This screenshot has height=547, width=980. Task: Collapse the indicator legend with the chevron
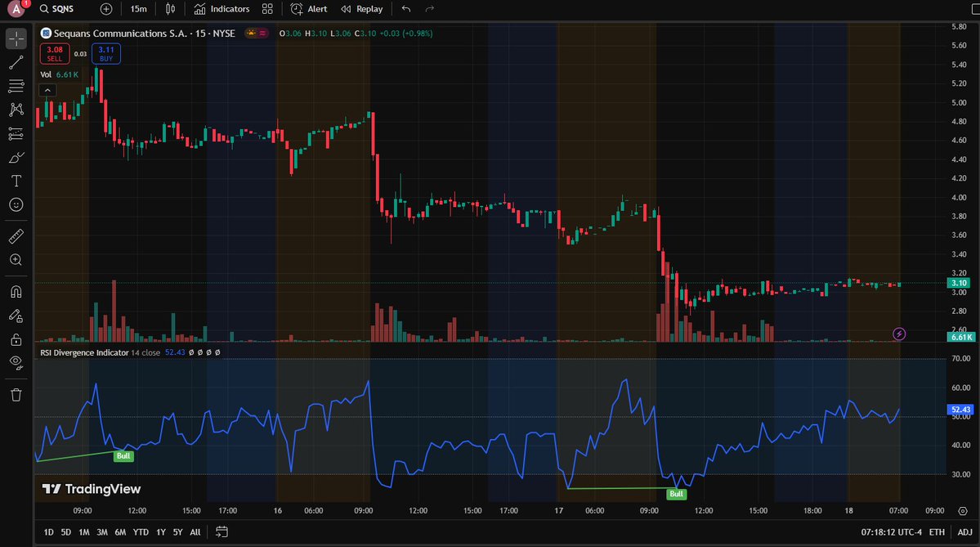[x=47, y=91]
